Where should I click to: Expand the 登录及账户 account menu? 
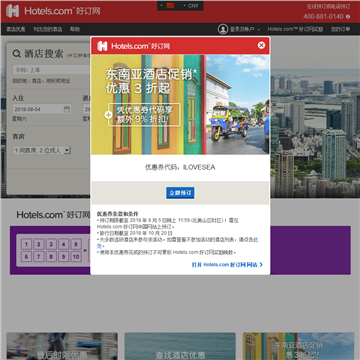coord(245,29)
